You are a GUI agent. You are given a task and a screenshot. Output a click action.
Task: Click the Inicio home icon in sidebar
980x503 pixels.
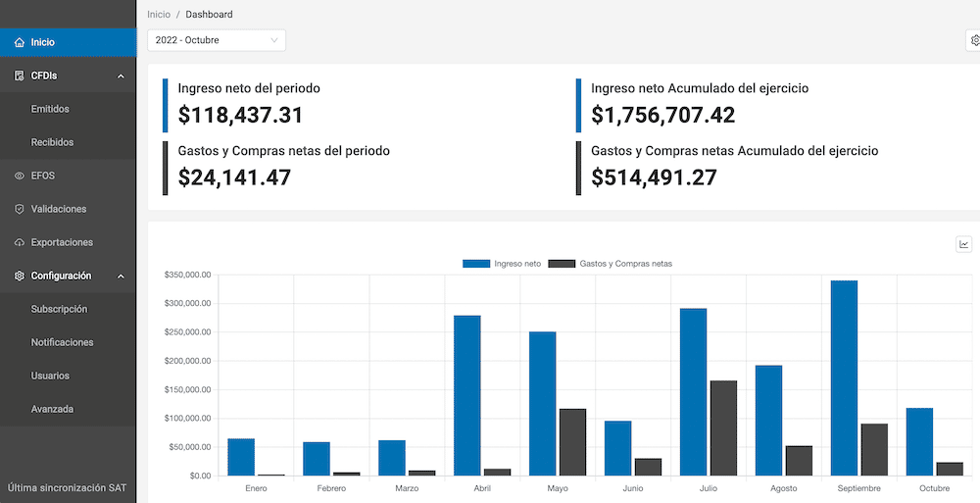click(x=20, y=43)
